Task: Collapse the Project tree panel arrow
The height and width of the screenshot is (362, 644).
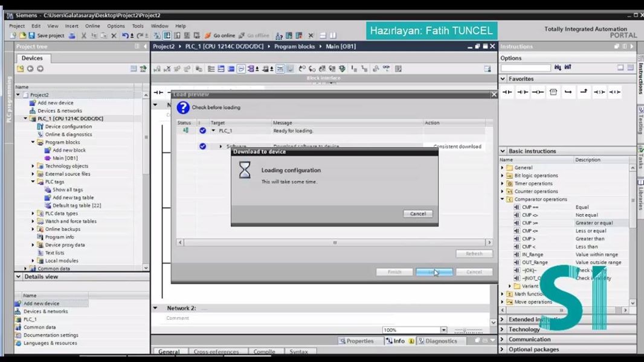Action: tap(145, 46)
